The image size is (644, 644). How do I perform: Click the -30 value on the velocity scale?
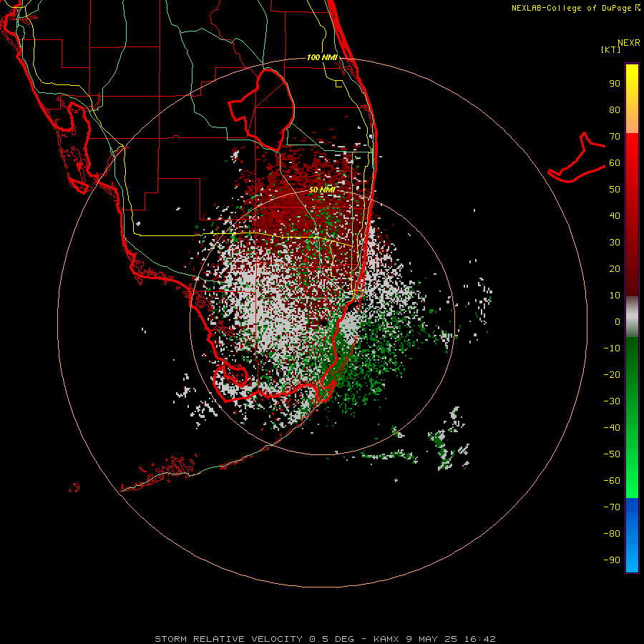coord(612,401)
